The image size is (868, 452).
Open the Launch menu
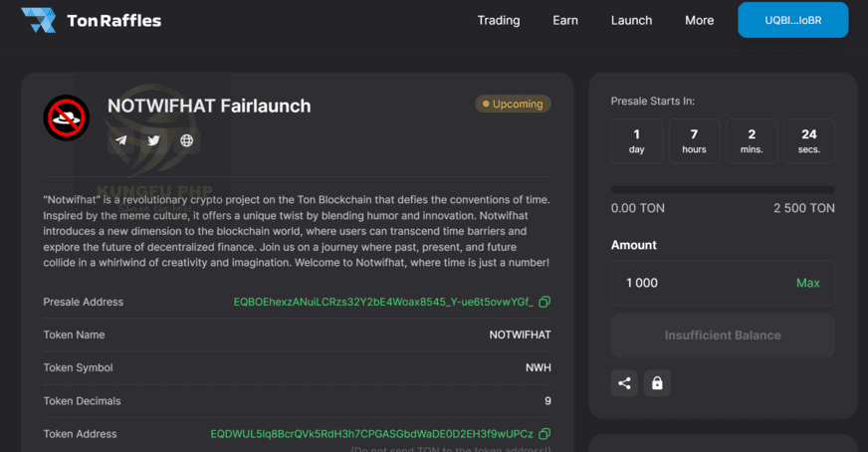coord(632,21)
